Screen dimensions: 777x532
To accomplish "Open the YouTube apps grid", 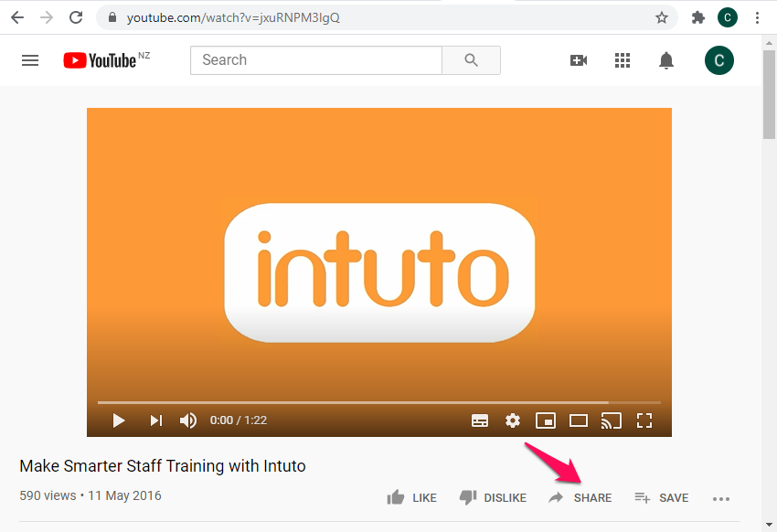I will click(623, 60).
